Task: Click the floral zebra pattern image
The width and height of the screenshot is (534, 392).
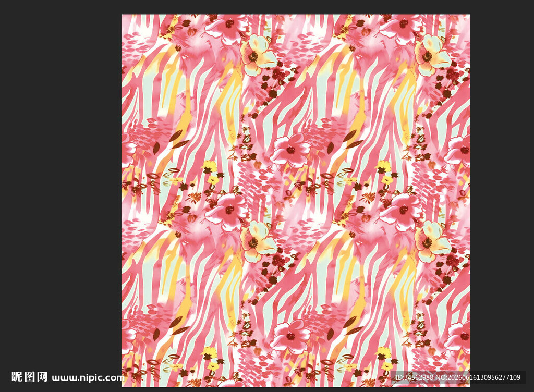Action: click(296, 200)
